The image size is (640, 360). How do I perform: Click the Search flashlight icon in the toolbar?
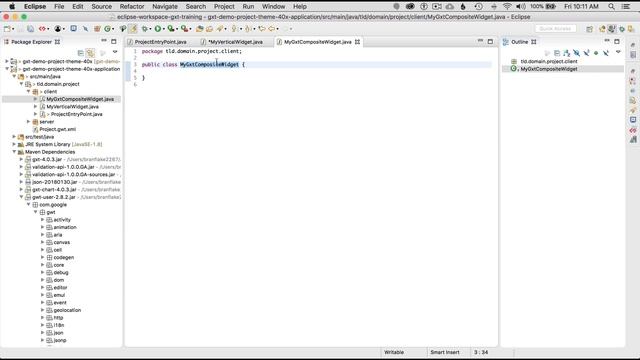220,29
